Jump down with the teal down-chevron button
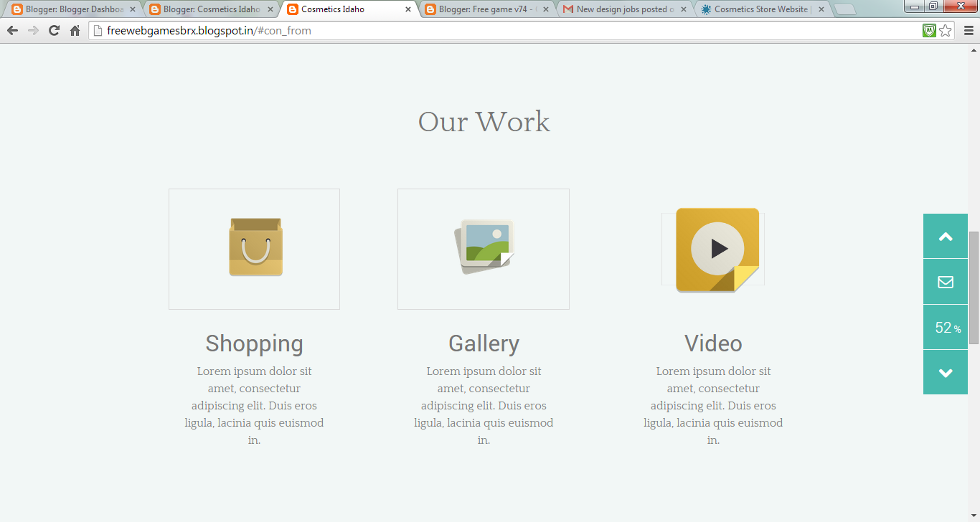Screen dimensions: 980x522 point(946,372)
